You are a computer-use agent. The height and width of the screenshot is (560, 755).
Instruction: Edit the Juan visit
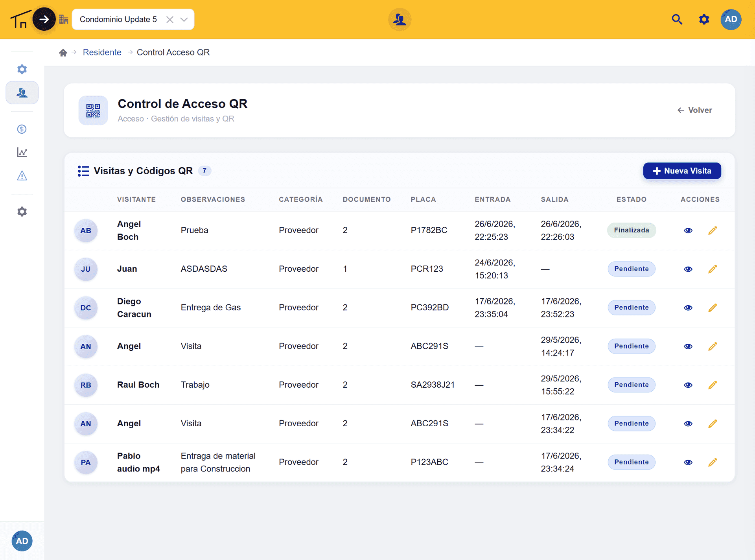(713, 269)
